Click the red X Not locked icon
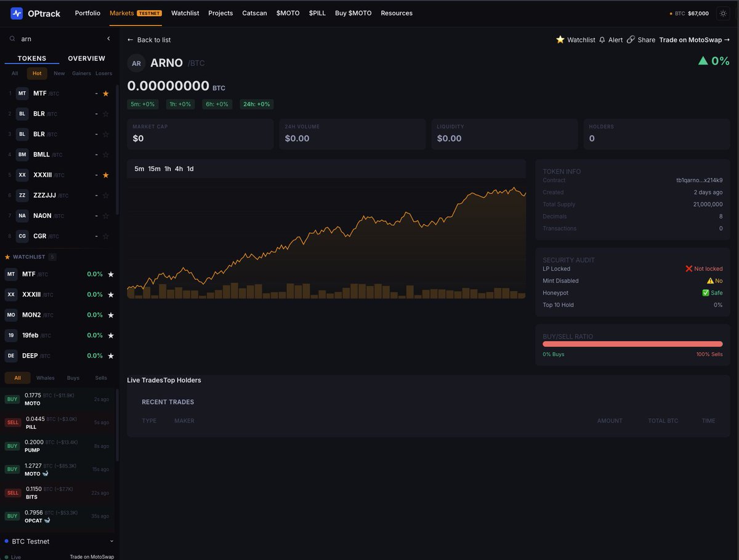739x560 pixels. [689, 269]
